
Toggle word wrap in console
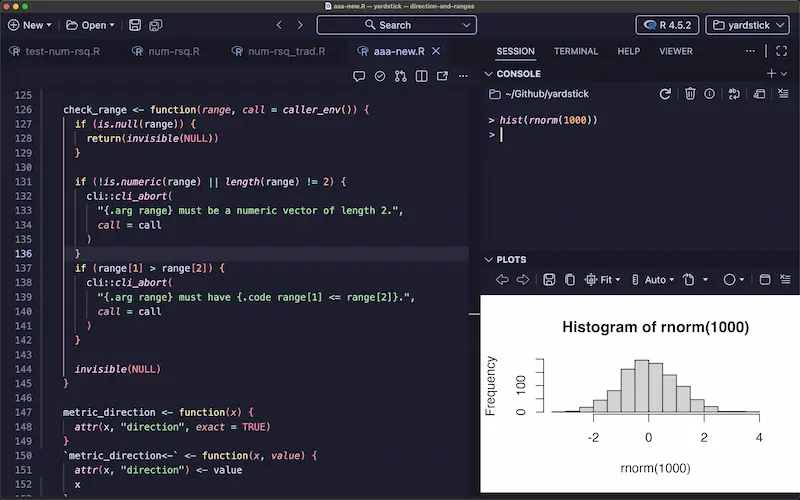pos(734,94)
